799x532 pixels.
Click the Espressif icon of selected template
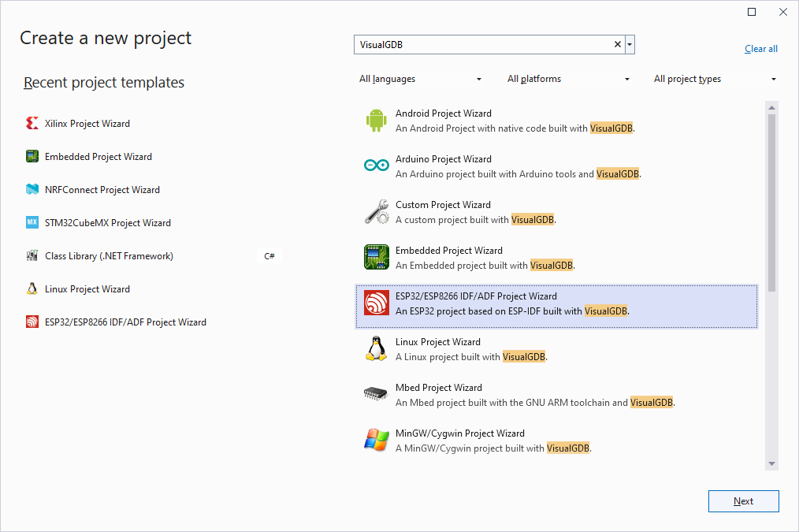[x=377, y=303]
